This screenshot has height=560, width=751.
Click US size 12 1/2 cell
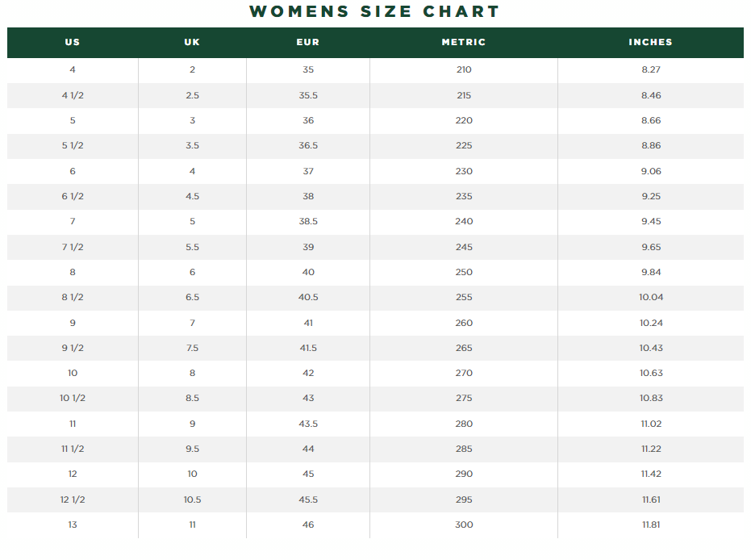pos(73,499)
